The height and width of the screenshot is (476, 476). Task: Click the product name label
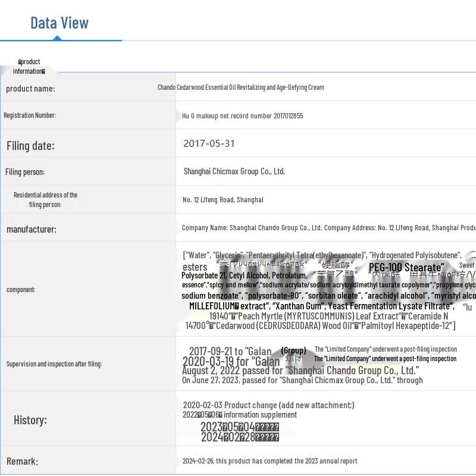31,89
